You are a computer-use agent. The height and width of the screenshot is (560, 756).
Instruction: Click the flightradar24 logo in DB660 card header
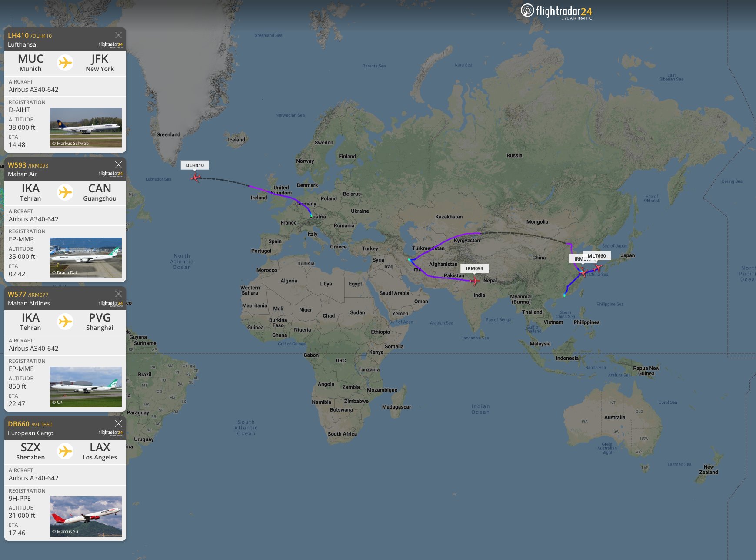[x=110, y=433]
